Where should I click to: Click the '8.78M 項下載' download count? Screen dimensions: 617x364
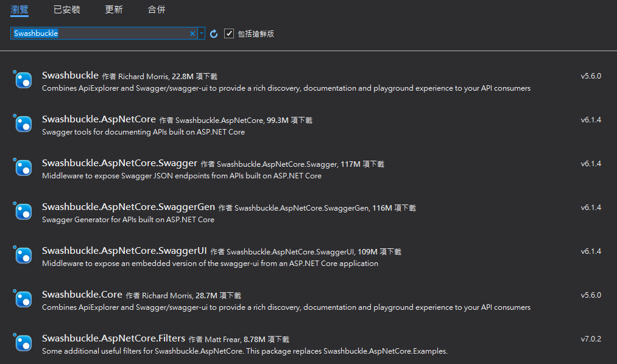point(266,339)
